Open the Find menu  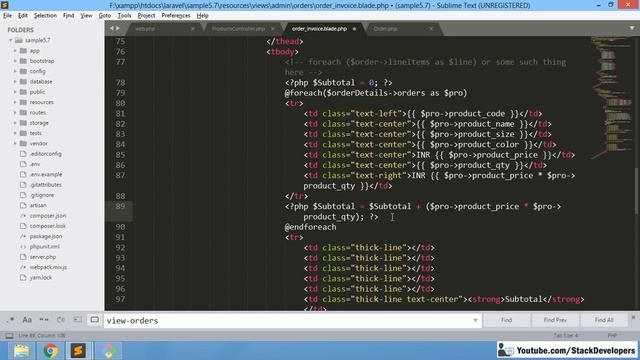68,16
